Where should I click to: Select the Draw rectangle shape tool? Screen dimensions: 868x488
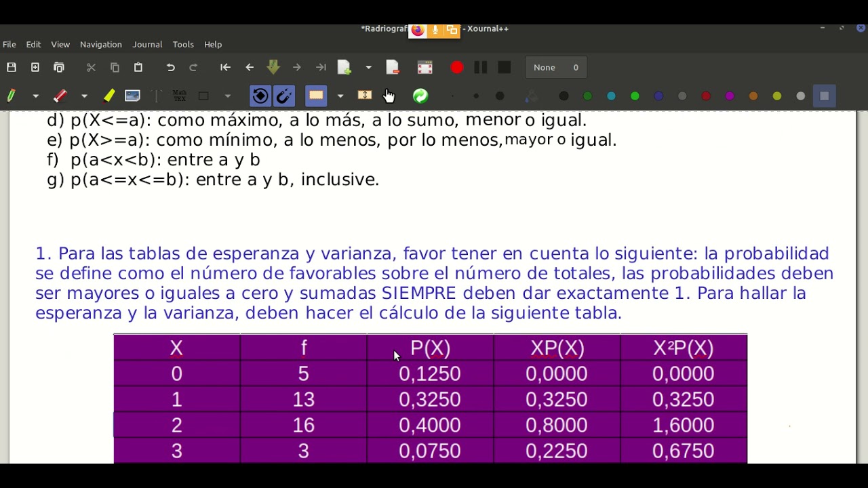pos(203,96)
